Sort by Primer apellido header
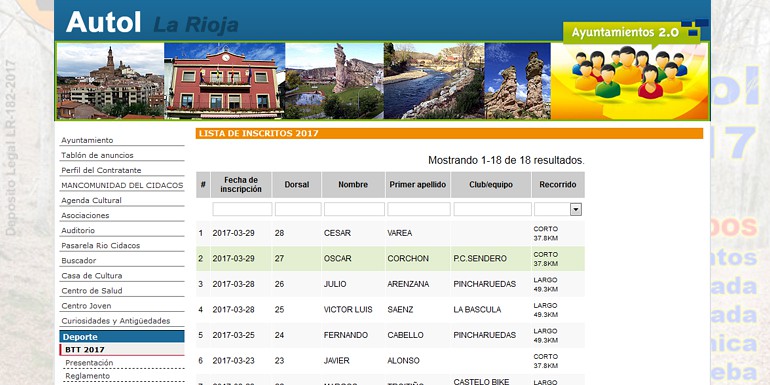The height and width of the screenshot is (385, 770). click(418, 185)
